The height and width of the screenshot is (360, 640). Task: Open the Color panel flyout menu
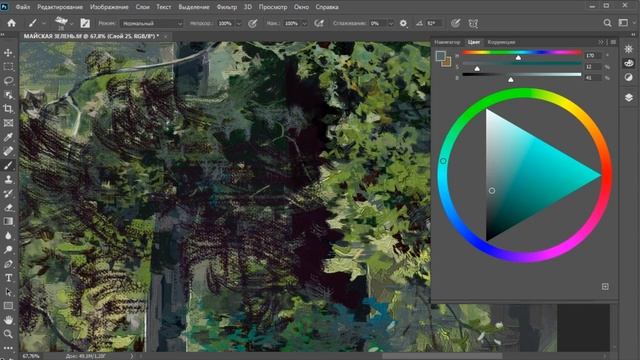coord(613,42)
